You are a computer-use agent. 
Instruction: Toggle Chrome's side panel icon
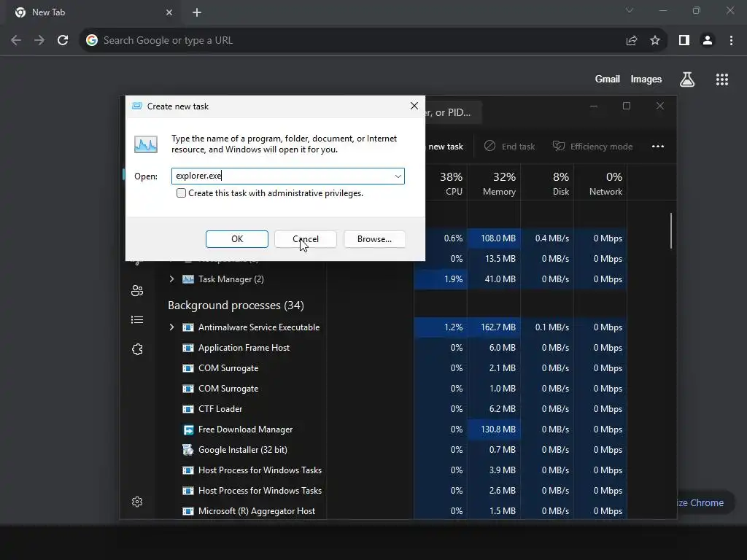[x=684, y=41]
